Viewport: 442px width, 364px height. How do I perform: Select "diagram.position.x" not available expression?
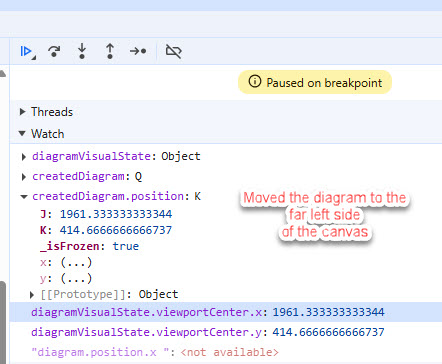(x=226, y=352)
